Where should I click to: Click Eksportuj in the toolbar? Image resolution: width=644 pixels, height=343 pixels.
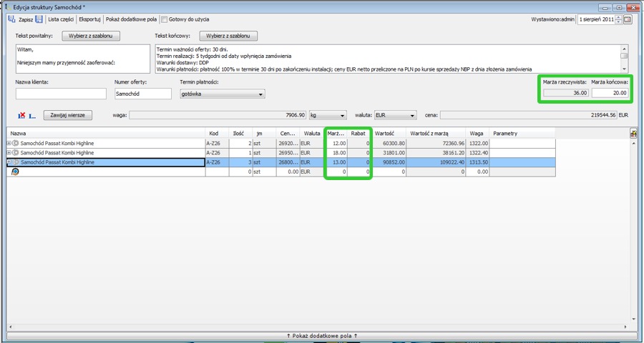(89, 19)
